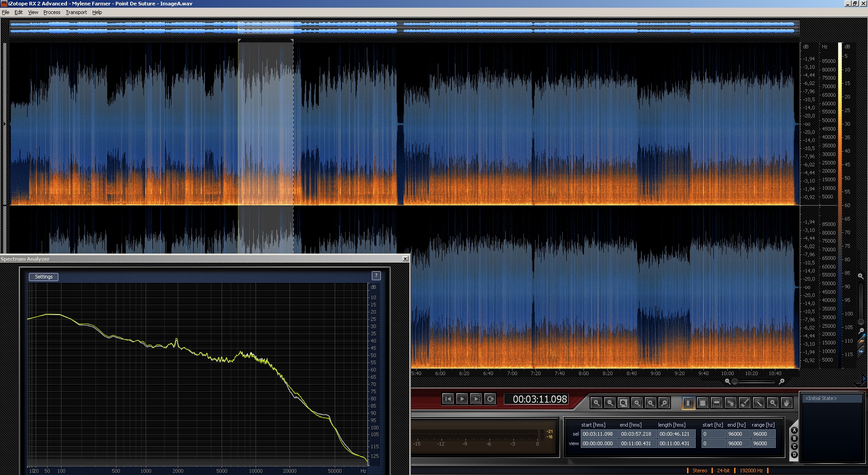Click the first zoom-in button left of the tool icons
Image resolution: width=868 pixels, height=475 pixels.
(x=596, y=403)
